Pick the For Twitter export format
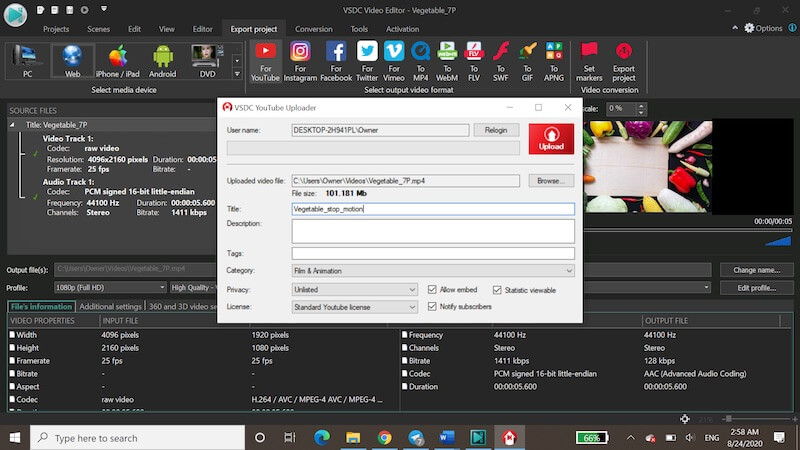This screenshot has height=450, width=800. click(x=367, y=62)
